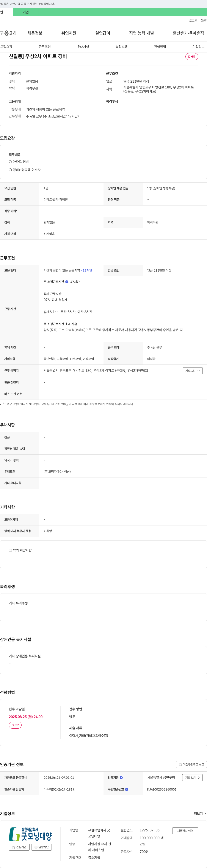Click 설립연도 value 1996. 07. 03

tap(150, 830)
